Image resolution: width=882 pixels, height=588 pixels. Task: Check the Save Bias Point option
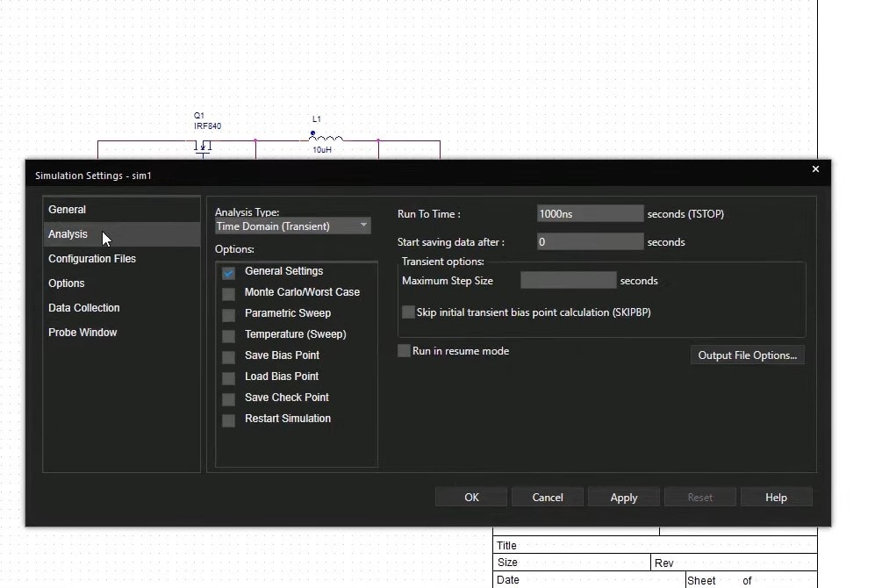[x=228, y=356]
